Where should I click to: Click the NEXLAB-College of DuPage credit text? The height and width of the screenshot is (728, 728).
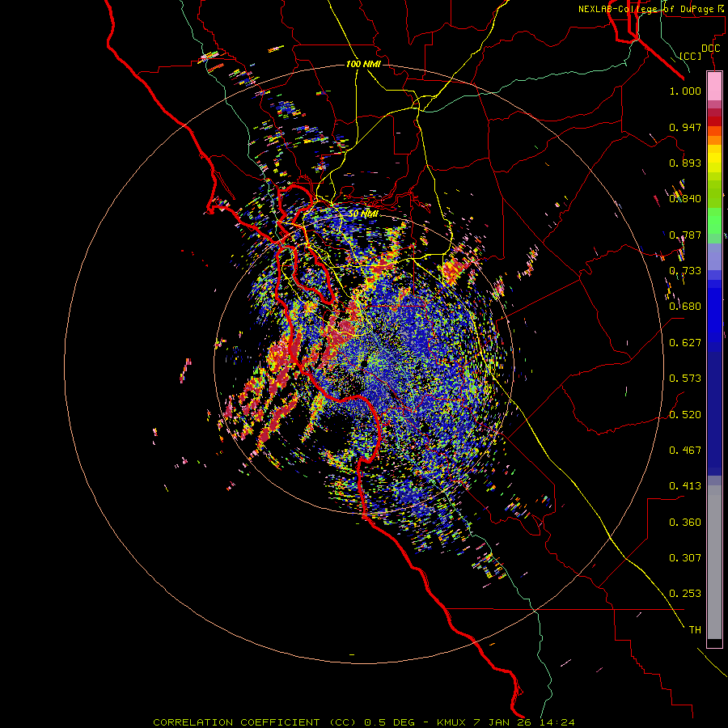tap(653, 9)
